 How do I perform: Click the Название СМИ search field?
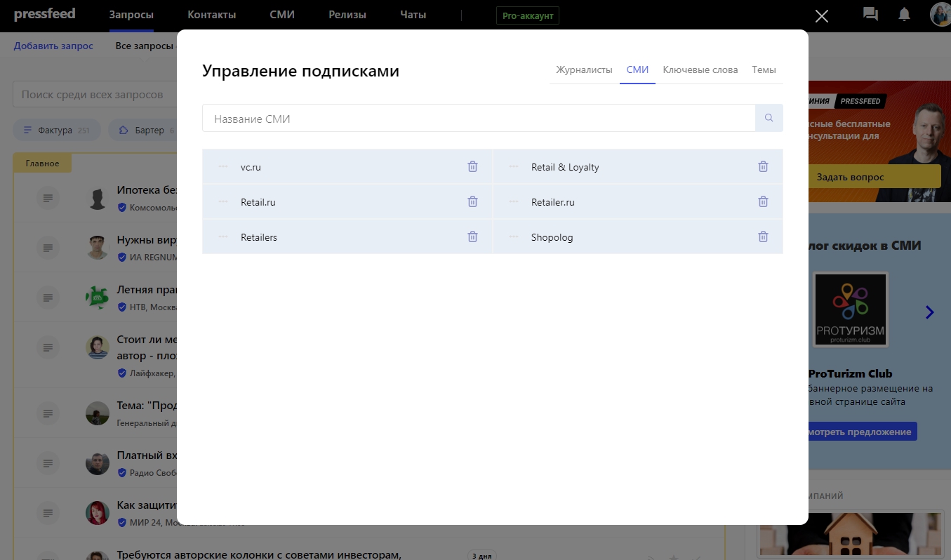(x=478, y=119)
